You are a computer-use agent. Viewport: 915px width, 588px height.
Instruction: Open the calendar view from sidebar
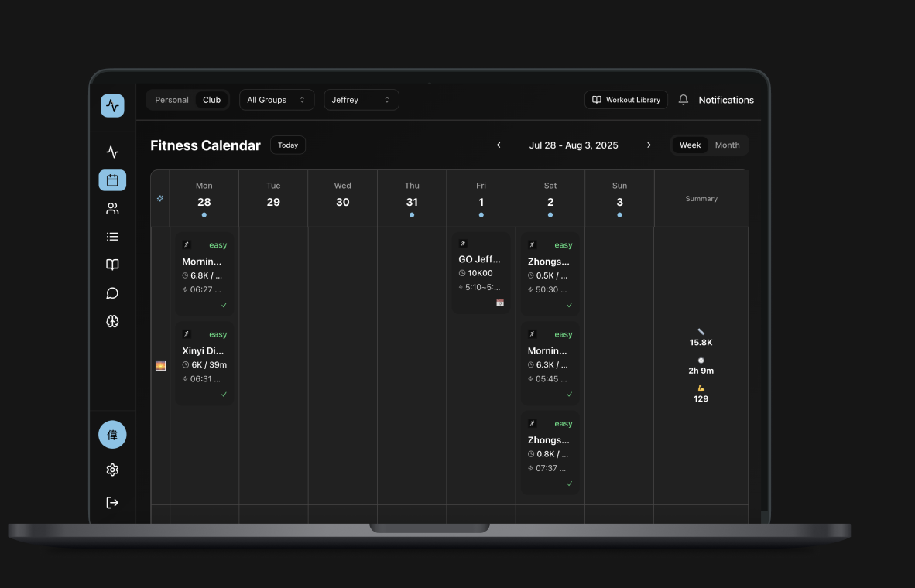tap(112, 180)
